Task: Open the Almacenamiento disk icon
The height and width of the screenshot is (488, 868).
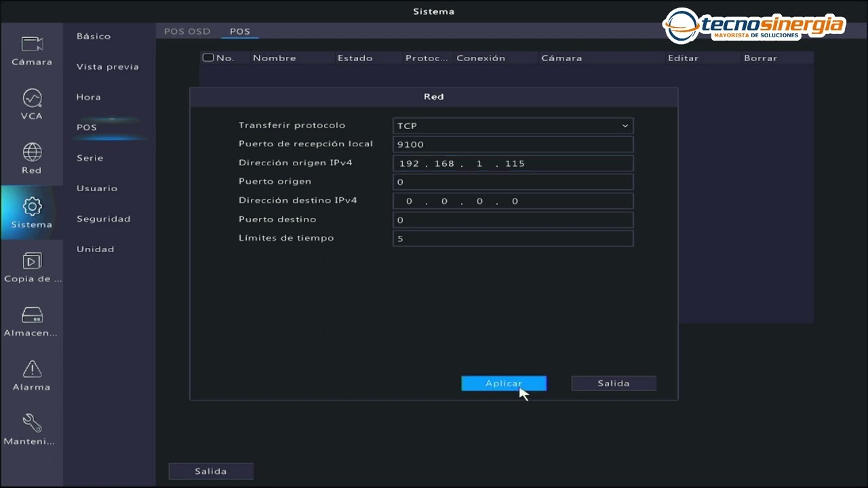Action: pyautogui.click(x=32, y=315)
